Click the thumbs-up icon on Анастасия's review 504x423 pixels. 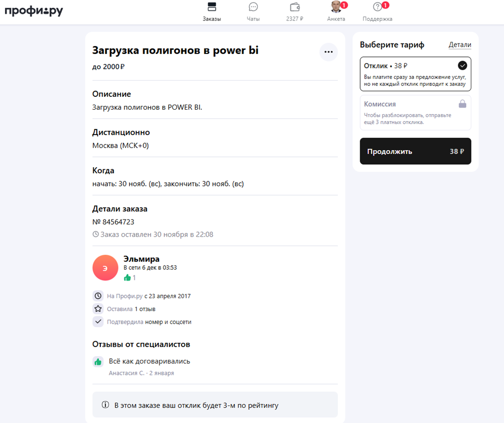click(98, 362)
